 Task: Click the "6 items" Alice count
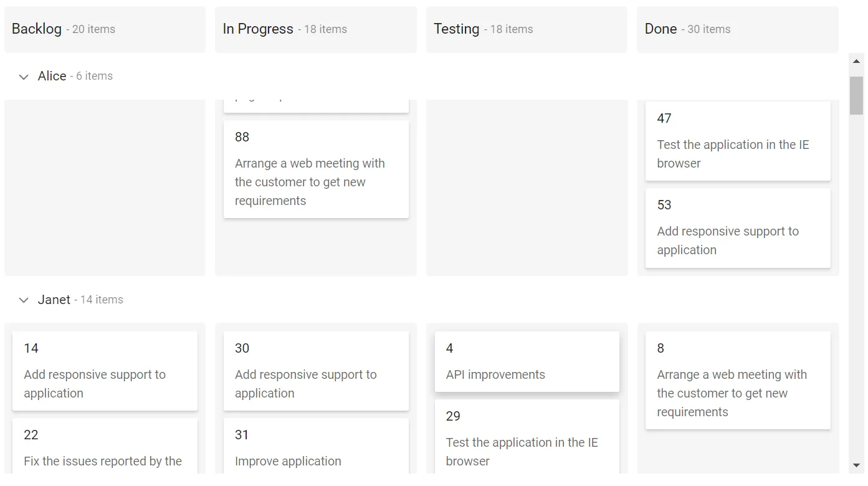point(94,76)
